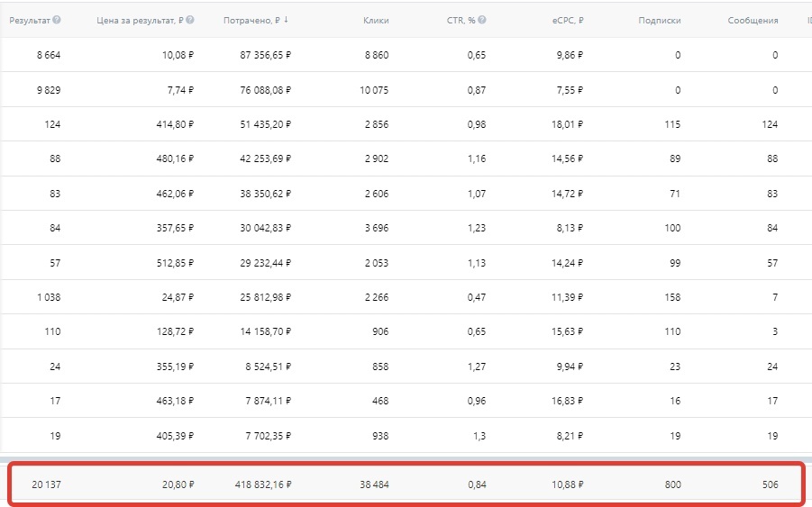Select the spent value 87 356,65 ₽
The height and width of the screenshot is (507, 812).
click(x=266, y=55)
